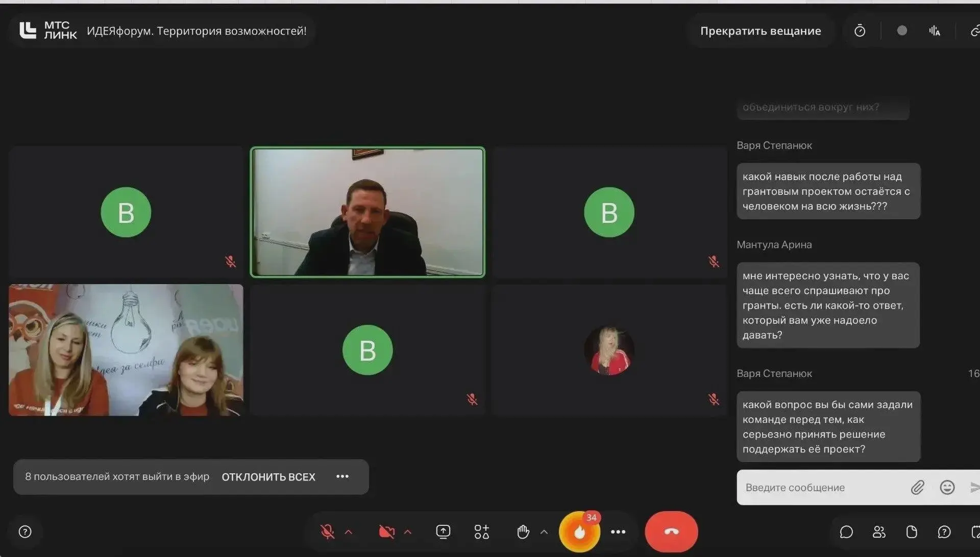Open the live captions icon
This screenshot has width=980, height=557.
(935, 31)
